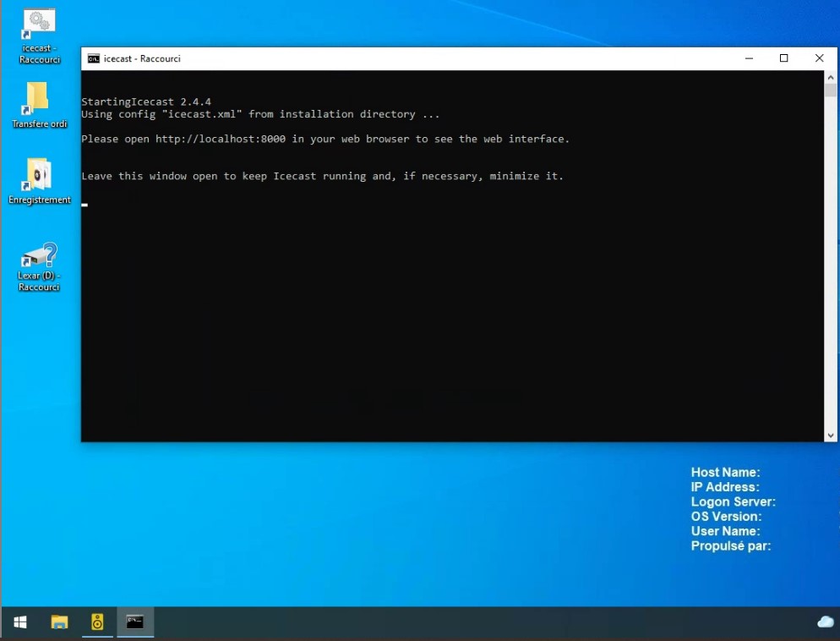Maximize the icecast console window
The height and width of the screenshot is (641, 840).
tap(783, 58)
